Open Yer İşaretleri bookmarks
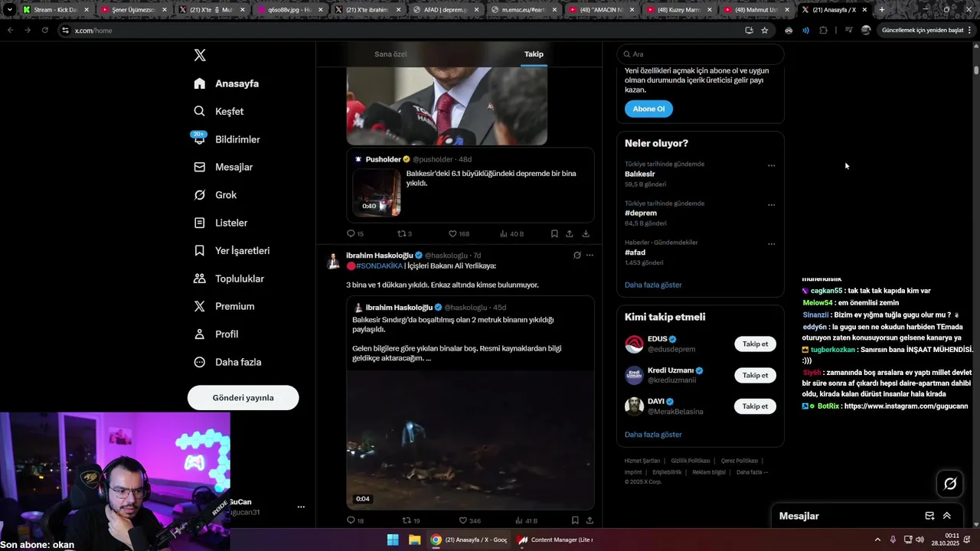The width and height of the screenshot is (980, 551). (x=232, y=250)
